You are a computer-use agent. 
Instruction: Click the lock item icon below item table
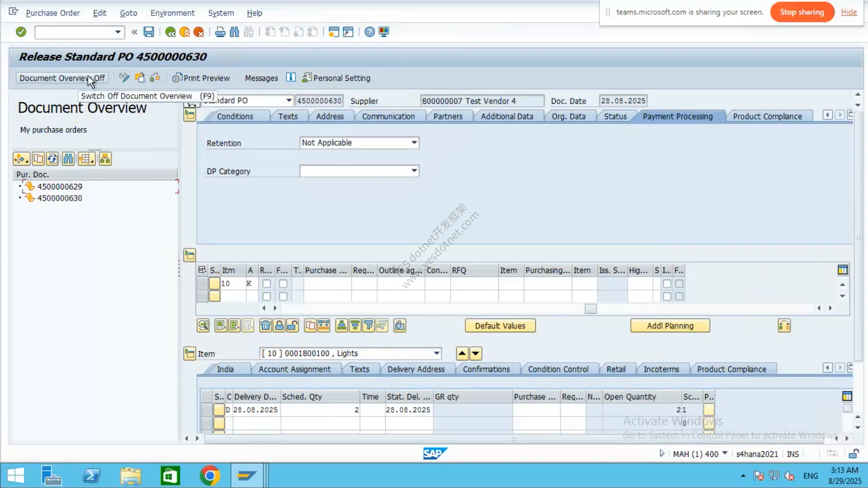click(279, 325)
